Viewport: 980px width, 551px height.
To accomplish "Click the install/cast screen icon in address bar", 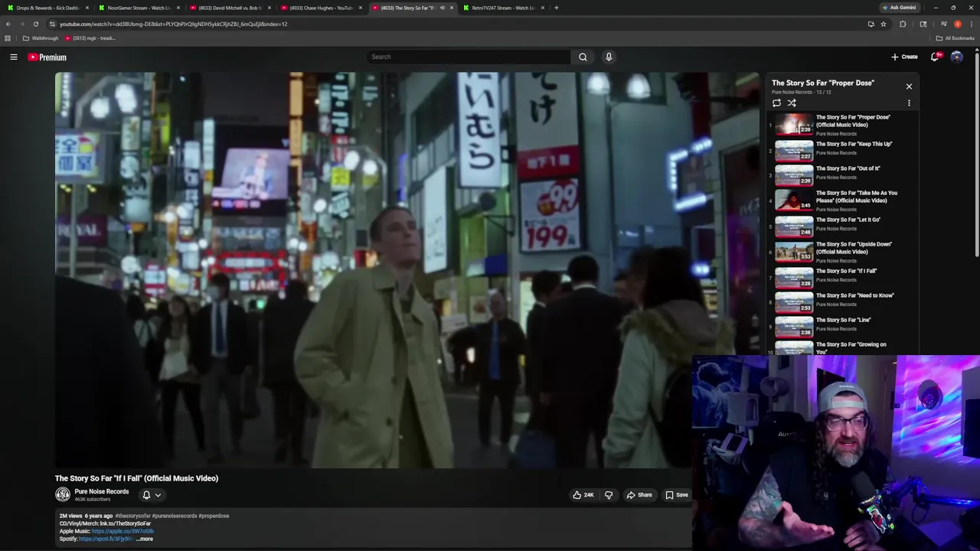I will click(871, 24).
